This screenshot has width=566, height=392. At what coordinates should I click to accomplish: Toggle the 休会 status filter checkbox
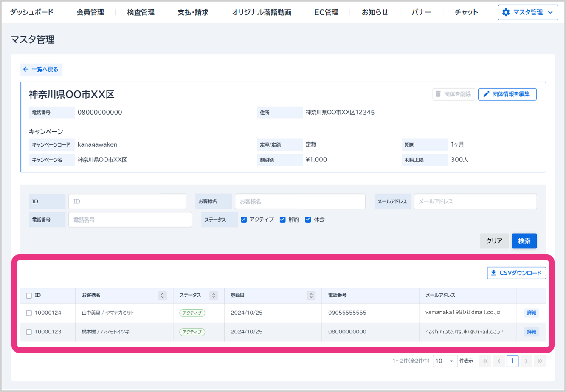[x=308, y=220]
